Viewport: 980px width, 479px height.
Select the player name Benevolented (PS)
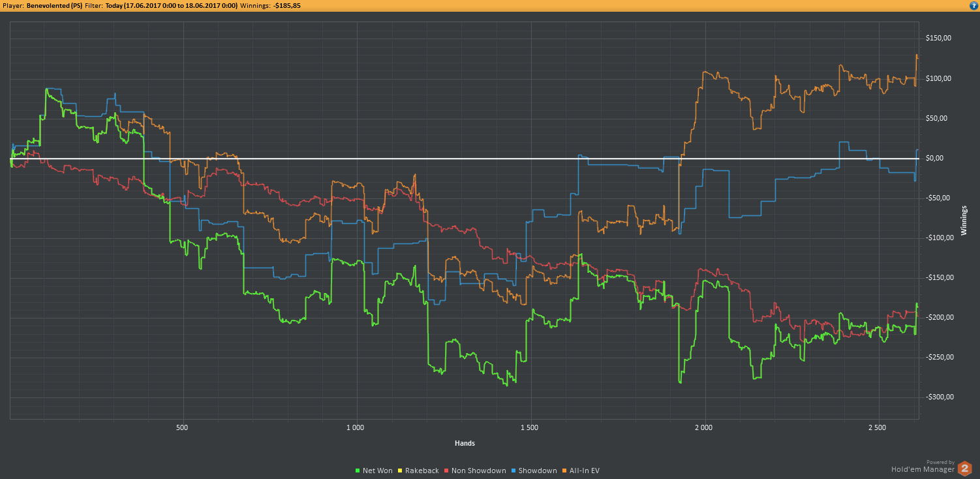(x=55, y=5)
